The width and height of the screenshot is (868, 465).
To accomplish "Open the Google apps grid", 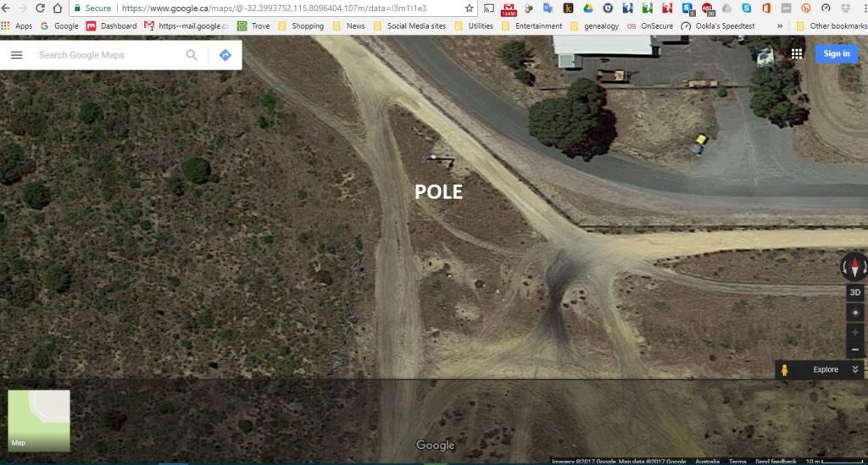I will tap(797, 53).
